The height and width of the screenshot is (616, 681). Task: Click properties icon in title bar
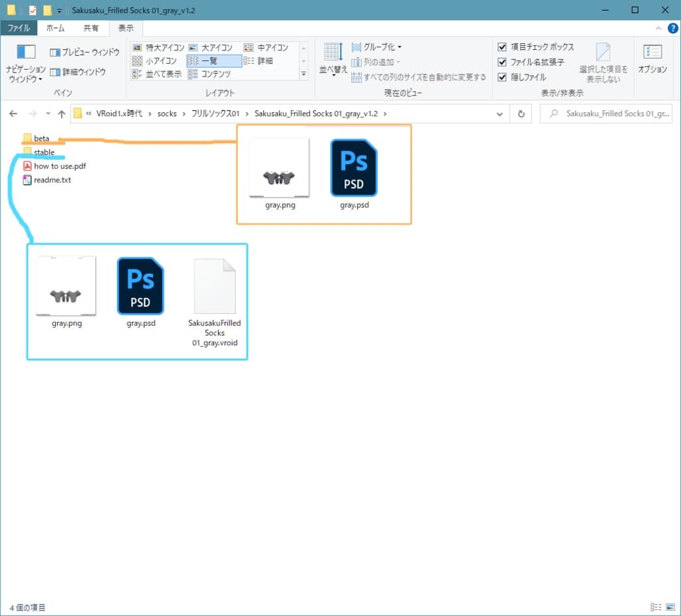(x=33, y=10)
